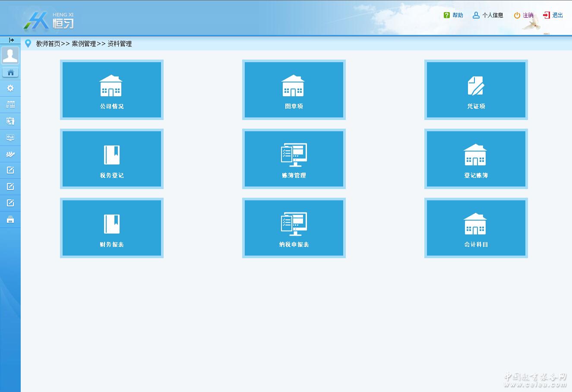Viewport: 572px width, 392px height.
Task: Open settings gear icon in the sidebar
Action: click(10, 88)
